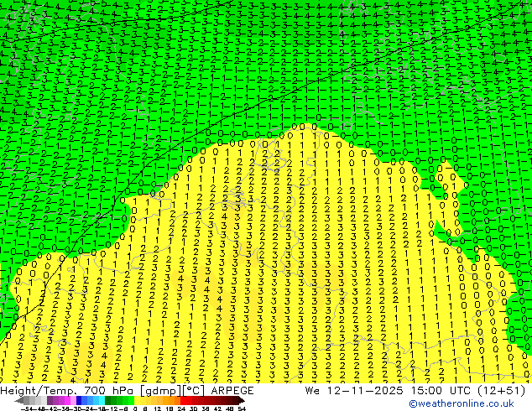Click the '(12+51)' forecast run text
This screenshot has height=411, width=532.
click(501, 391)
